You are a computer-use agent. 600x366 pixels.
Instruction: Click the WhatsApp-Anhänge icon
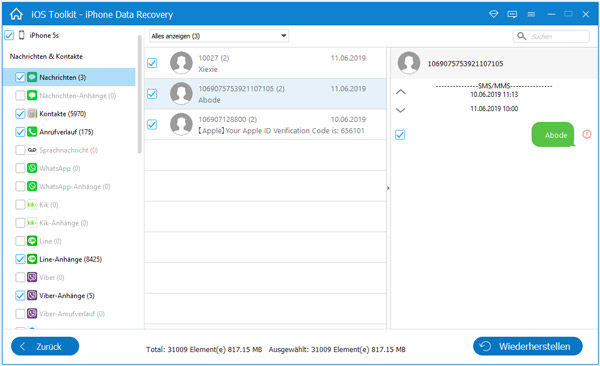[32, 186]
